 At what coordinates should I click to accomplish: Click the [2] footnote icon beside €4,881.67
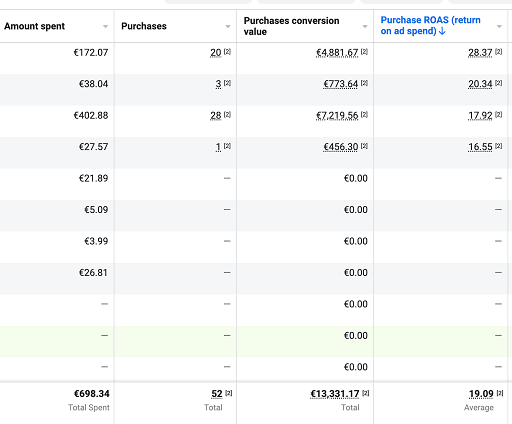[x=364, y=52]
